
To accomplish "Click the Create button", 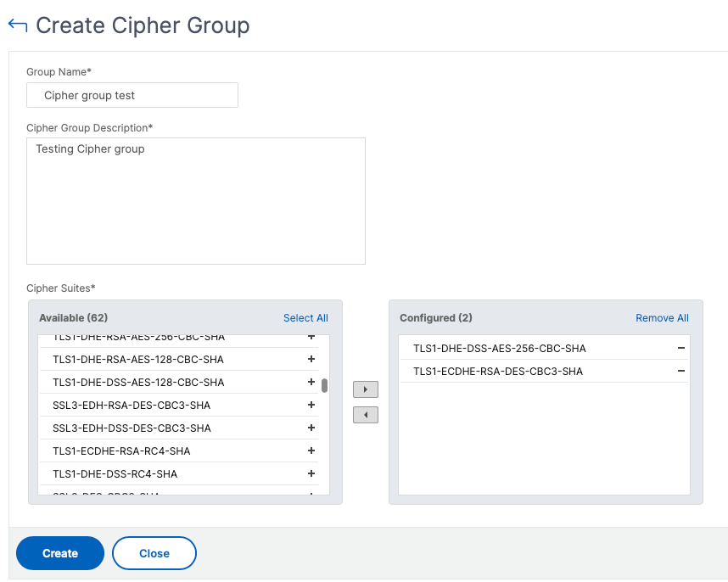I will pos(60,553).
